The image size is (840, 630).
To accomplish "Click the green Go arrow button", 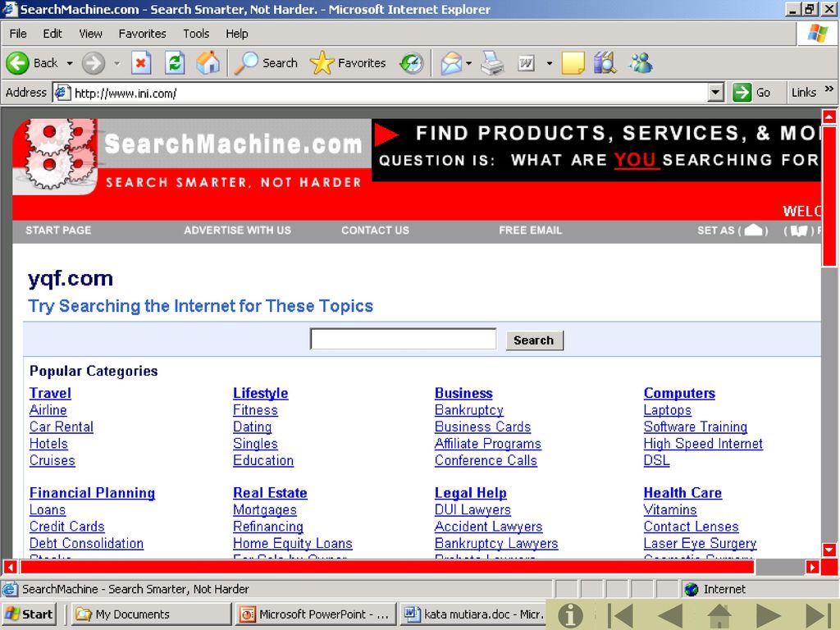I will pos(742,92).
